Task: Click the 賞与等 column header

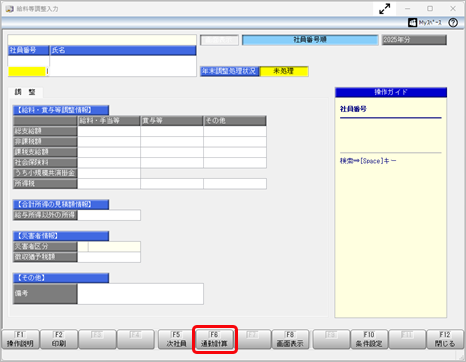Action: pyautogui.click(x=172, y=121)
